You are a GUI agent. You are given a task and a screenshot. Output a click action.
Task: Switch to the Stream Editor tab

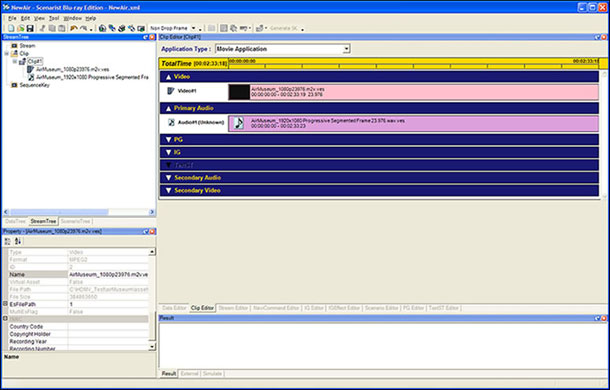click(233, 308)
